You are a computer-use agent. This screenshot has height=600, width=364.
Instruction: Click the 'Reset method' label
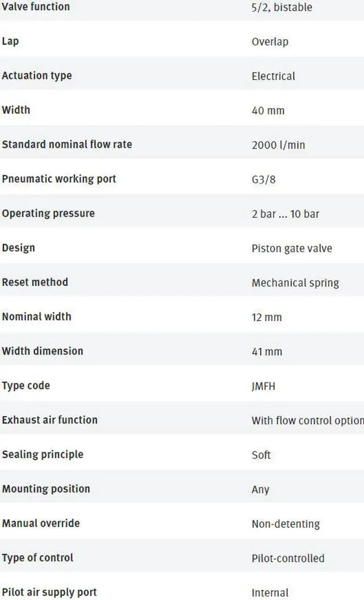(35, 282)
